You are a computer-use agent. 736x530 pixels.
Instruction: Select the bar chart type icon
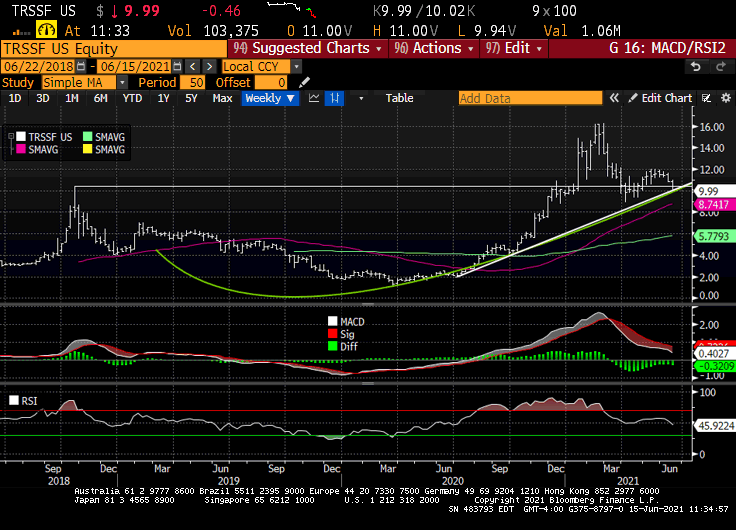point(334,98)
